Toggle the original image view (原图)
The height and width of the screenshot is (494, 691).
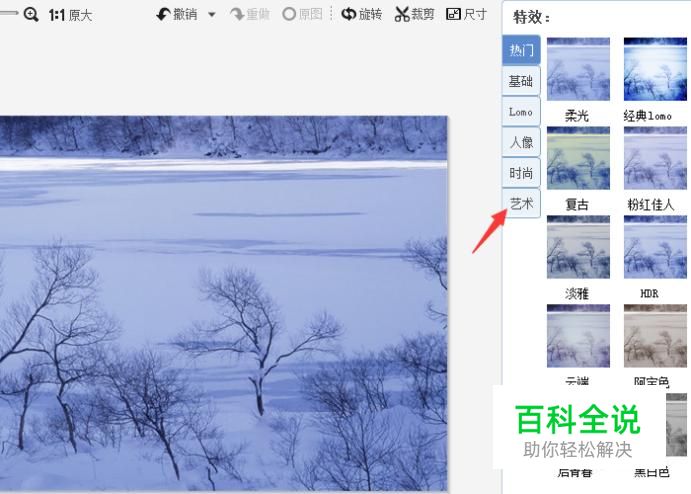pyautogui.click(x=302, y=14)
